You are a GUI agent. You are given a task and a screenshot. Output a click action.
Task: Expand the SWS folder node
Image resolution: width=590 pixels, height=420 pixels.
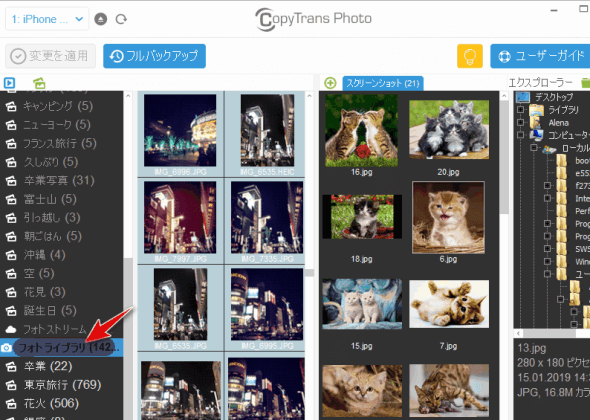pyautogui.click(x=547, y=249)
